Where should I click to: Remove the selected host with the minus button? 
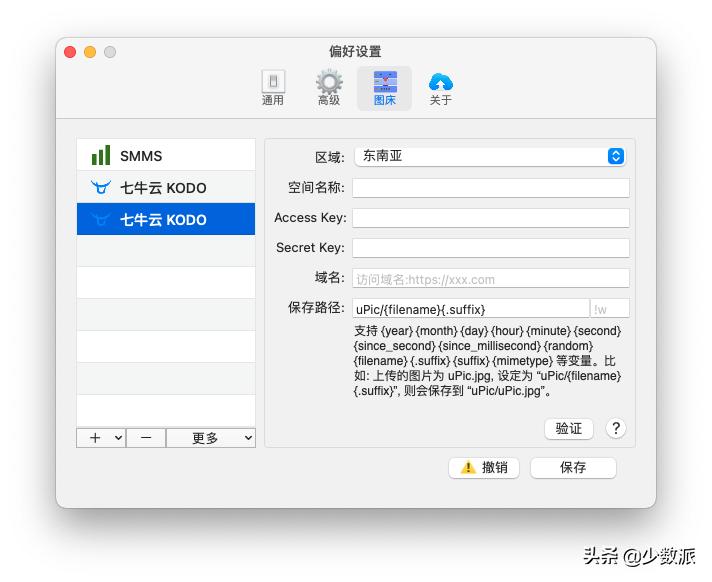[146, 438]
